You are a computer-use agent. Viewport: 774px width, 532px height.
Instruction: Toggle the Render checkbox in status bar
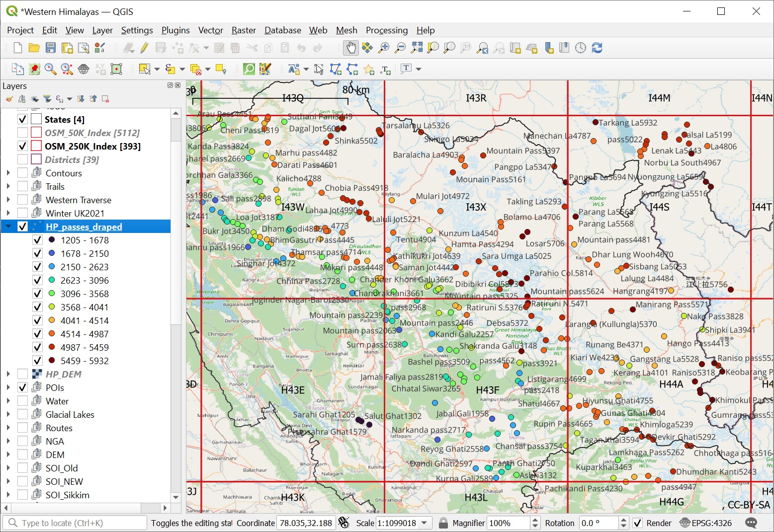tap(637, 523)
